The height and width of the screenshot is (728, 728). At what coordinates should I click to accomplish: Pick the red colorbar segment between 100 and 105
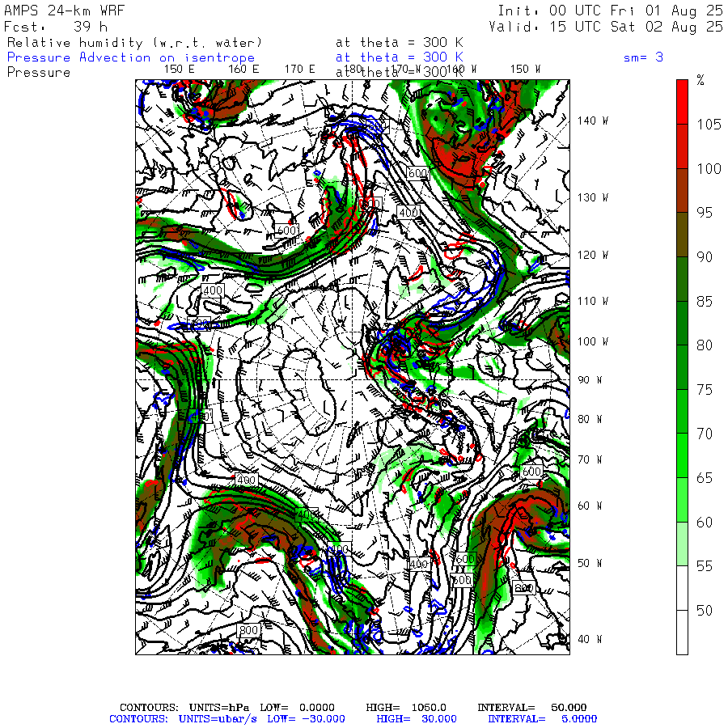(x=682, y=146)
